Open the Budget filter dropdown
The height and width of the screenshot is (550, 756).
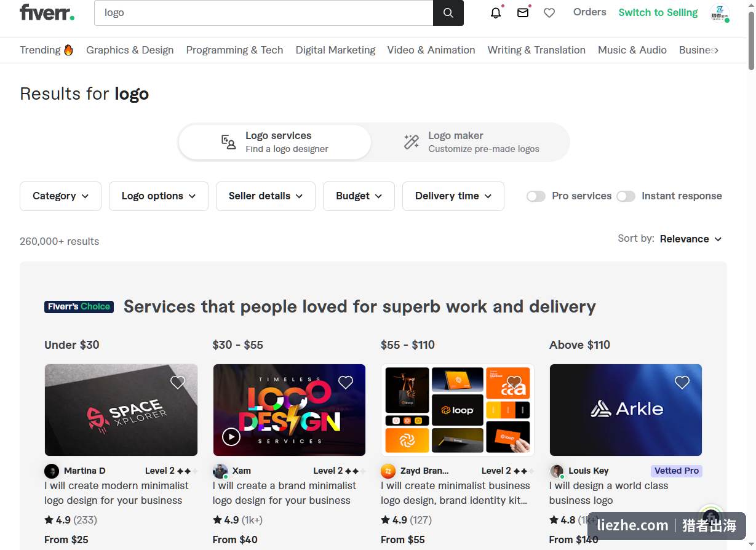359,196
